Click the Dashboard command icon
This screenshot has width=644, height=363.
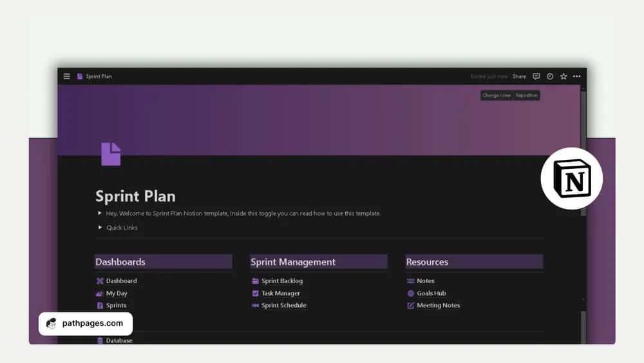(x=100, y=280)
